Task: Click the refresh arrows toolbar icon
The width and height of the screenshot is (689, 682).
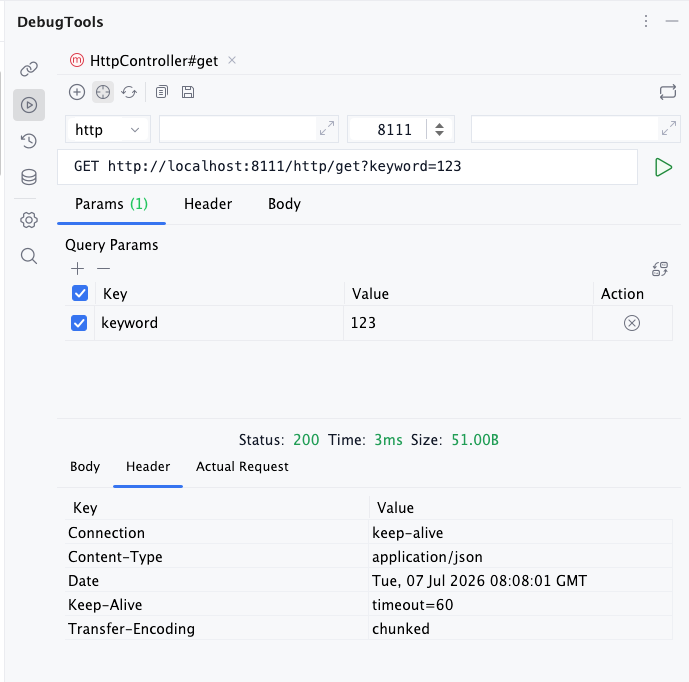Action: click(x=129, y=92)
